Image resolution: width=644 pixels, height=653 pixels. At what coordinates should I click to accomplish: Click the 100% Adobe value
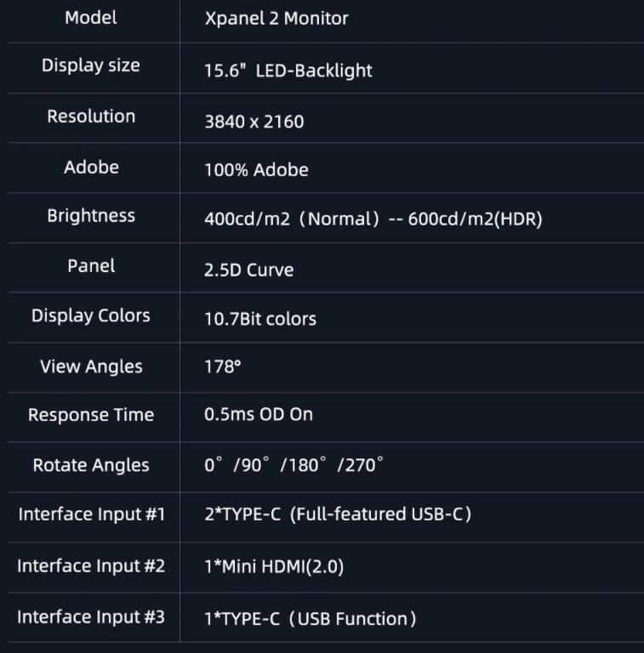pyautogui.click(x=256, y=170)
